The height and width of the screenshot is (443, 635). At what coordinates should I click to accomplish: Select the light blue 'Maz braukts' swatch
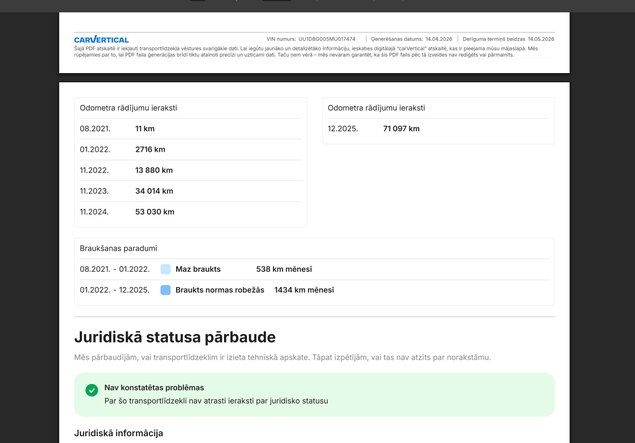click(x=165, y=269)
